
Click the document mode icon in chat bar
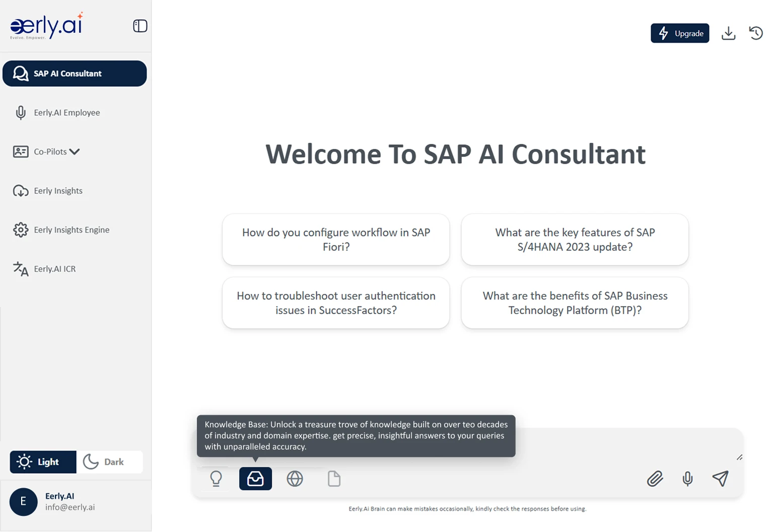click(x=334, y=479)
